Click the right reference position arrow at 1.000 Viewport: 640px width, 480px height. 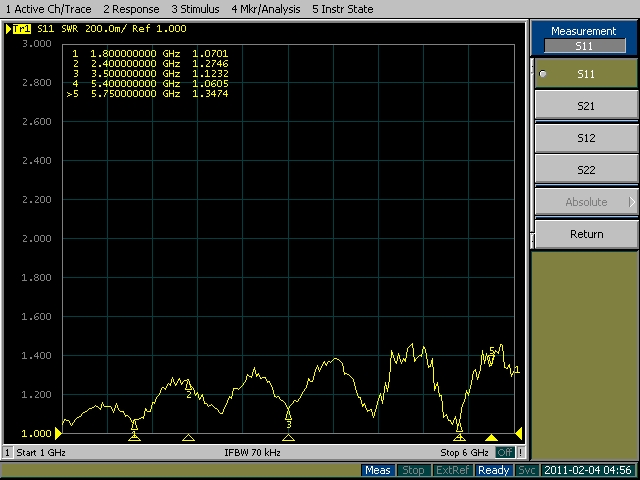519,433
